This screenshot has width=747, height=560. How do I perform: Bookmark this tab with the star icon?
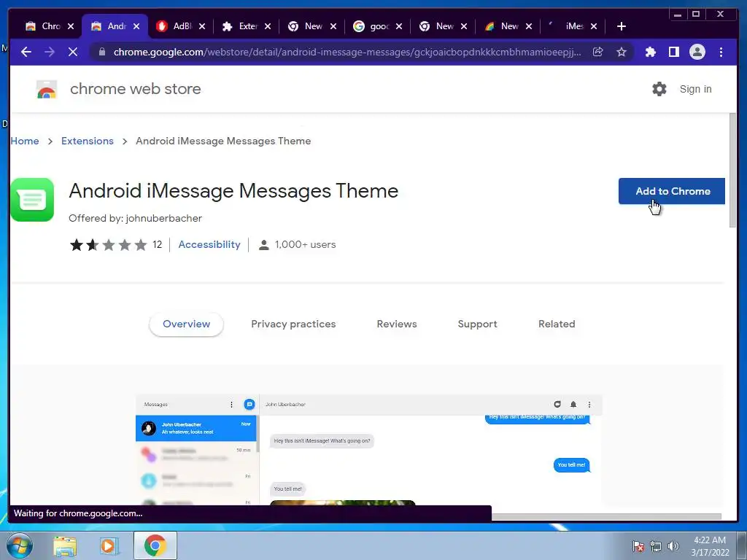(622, 52)
